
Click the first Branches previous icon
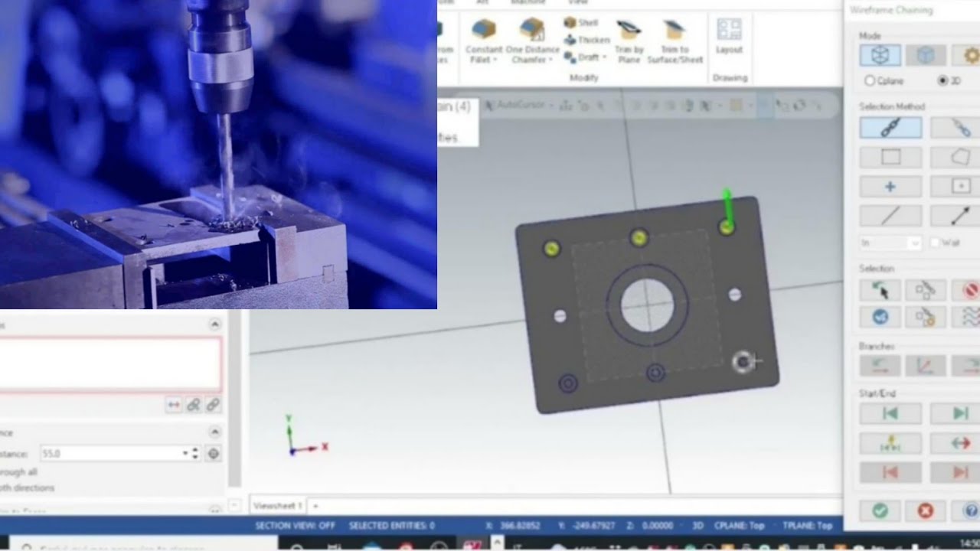pos(880,366)
